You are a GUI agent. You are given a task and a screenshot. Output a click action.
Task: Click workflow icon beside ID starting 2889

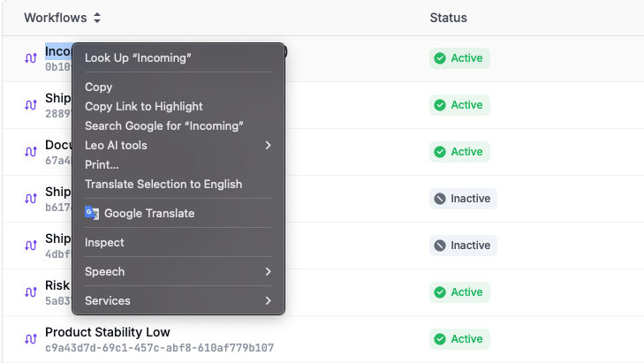click(31, 105)
